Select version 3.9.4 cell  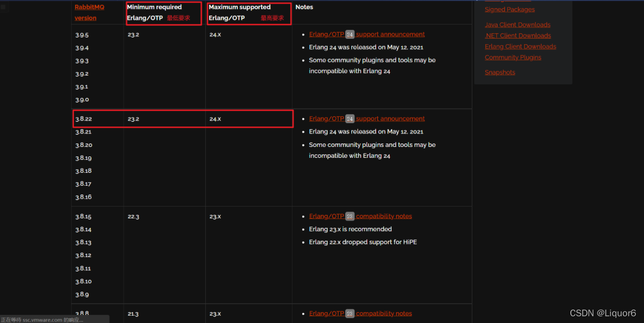82,48
